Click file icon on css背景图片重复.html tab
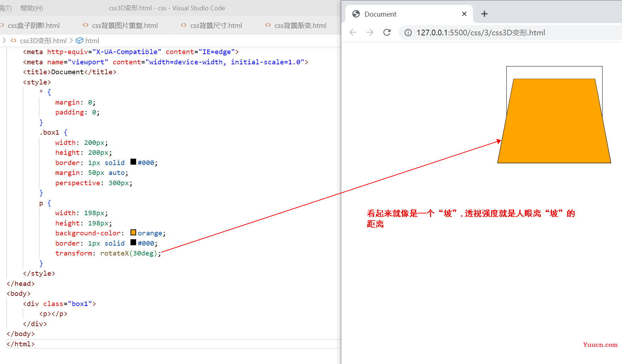Image resolution: width=622 pixels, height=364 pixels. pyautogui.click(x=86, y=25)
